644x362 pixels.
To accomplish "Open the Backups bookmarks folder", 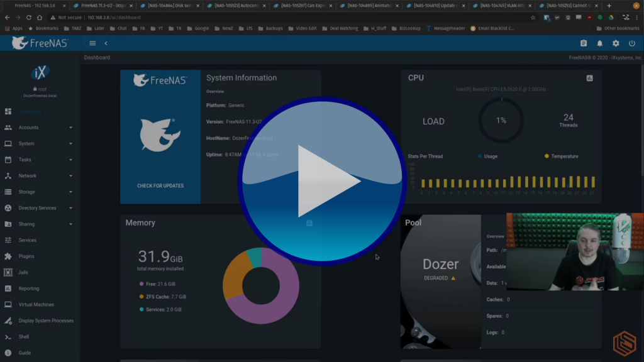I will coord(270,28).
